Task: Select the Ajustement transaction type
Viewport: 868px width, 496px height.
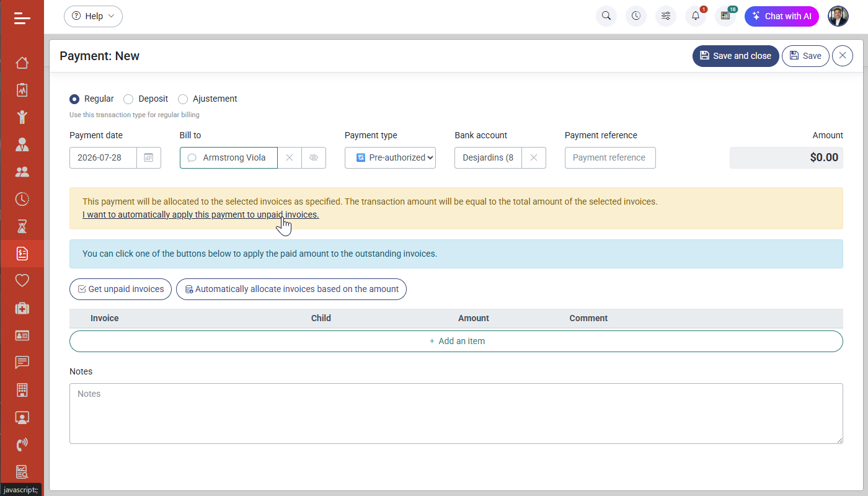Action: (x=183, y=99)
